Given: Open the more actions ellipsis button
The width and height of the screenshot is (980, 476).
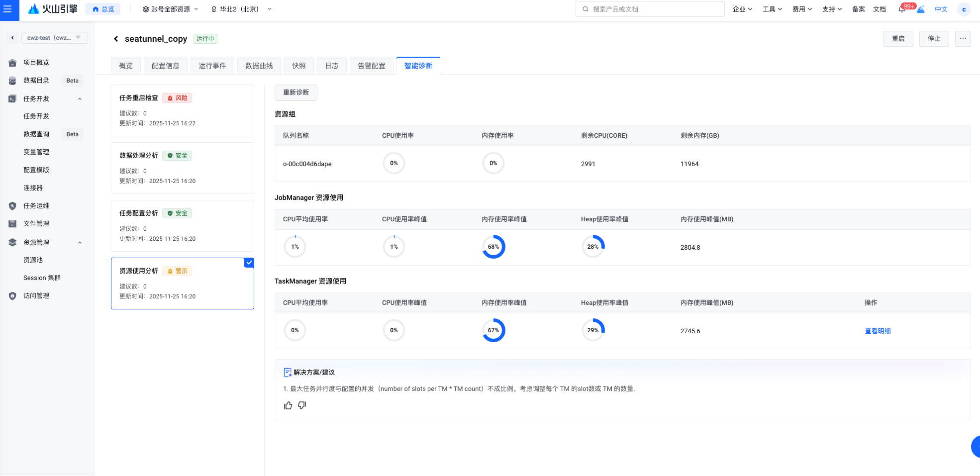Looking at the screenshot, I should coord(963,38).
